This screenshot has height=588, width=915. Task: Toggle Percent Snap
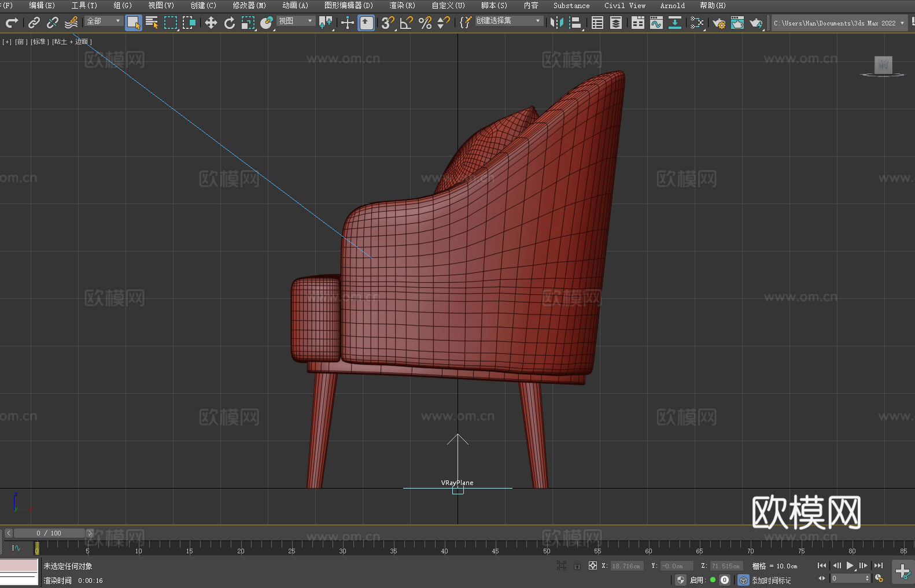point(425,23)
